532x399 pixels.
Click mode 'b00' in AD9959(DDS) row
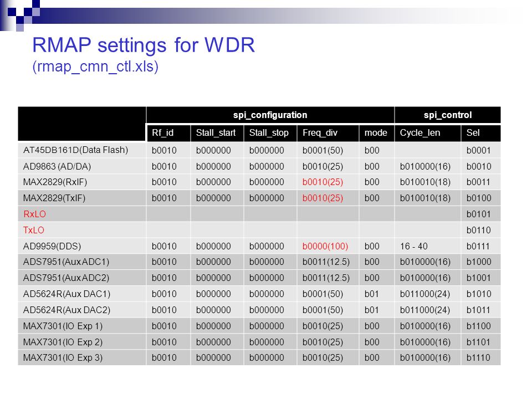372,246
